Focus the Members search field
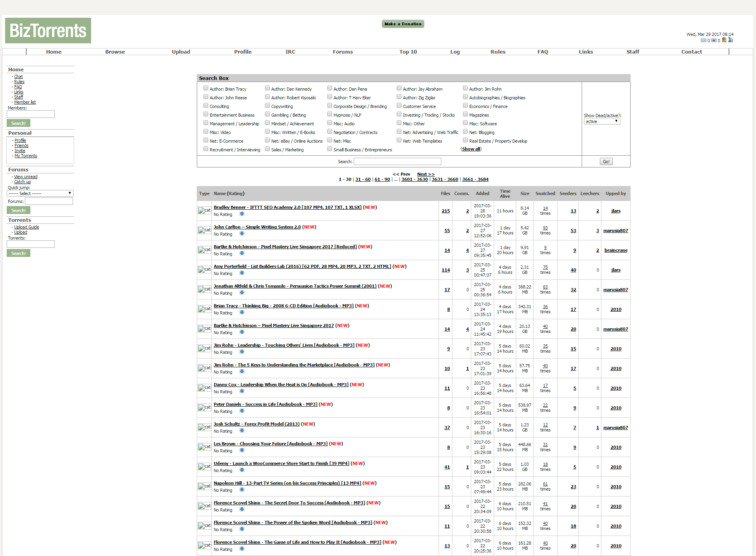 [31, 114]
